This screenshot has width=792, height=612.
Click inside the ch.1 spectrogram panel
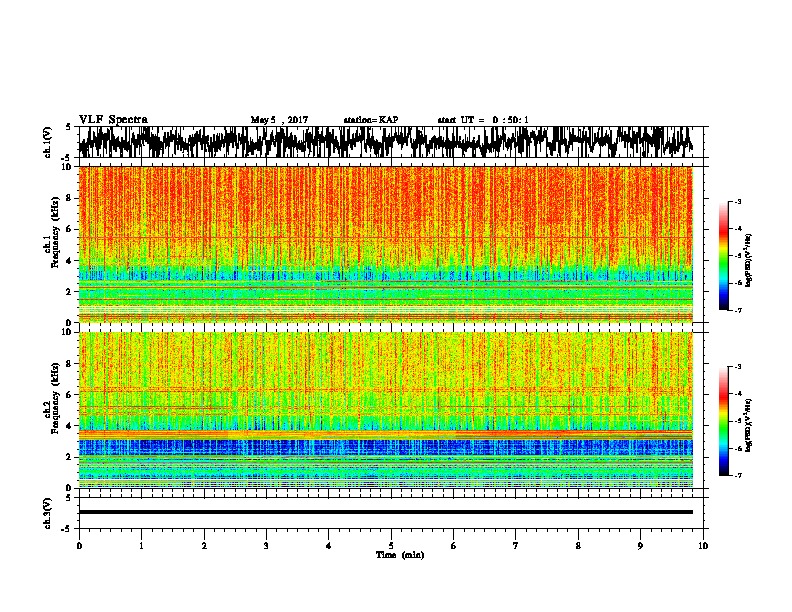(x=385, y=244)
